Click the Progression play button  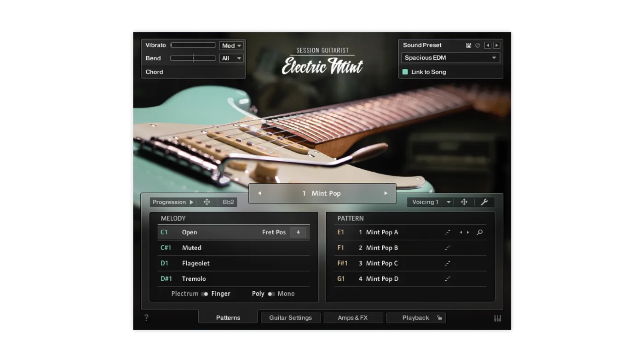pos(191,202)
